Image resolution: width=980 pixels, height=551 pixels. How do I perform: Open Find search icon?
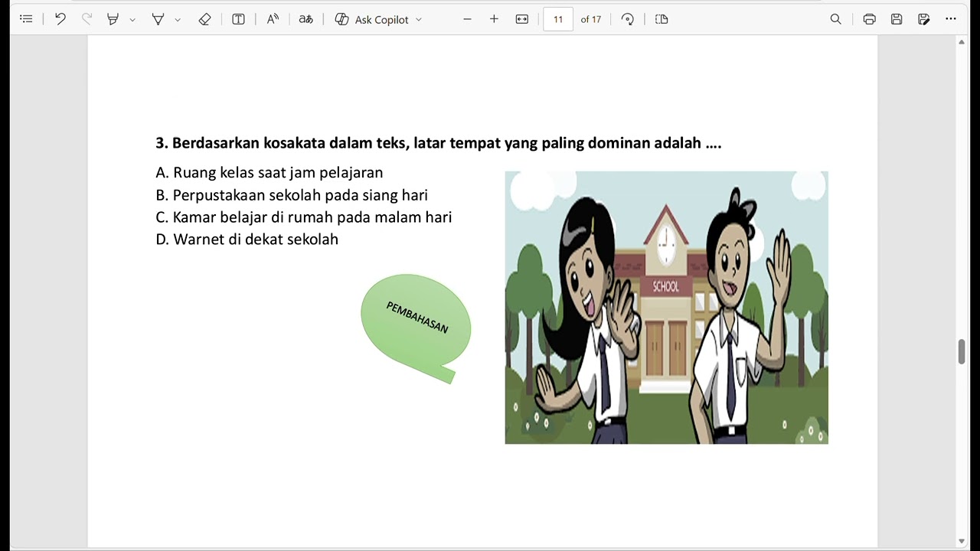tap(836, 19)
